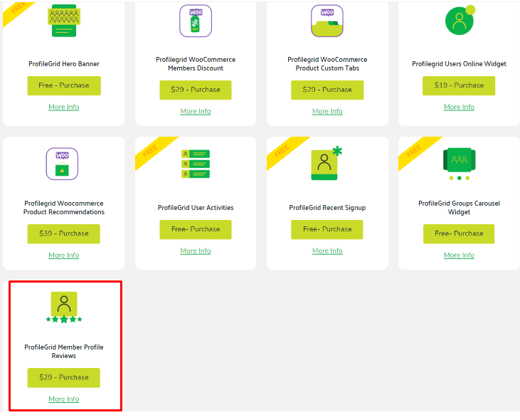This screenshot has height=420, width=520.
Task: Open More Info for ProfileGrid User Activities
Action: click(196, 251)
